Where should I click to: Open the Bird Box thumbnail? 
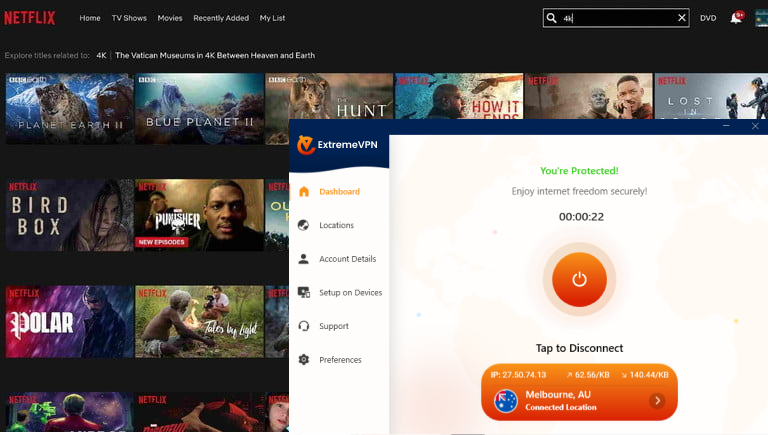(70, 215)
